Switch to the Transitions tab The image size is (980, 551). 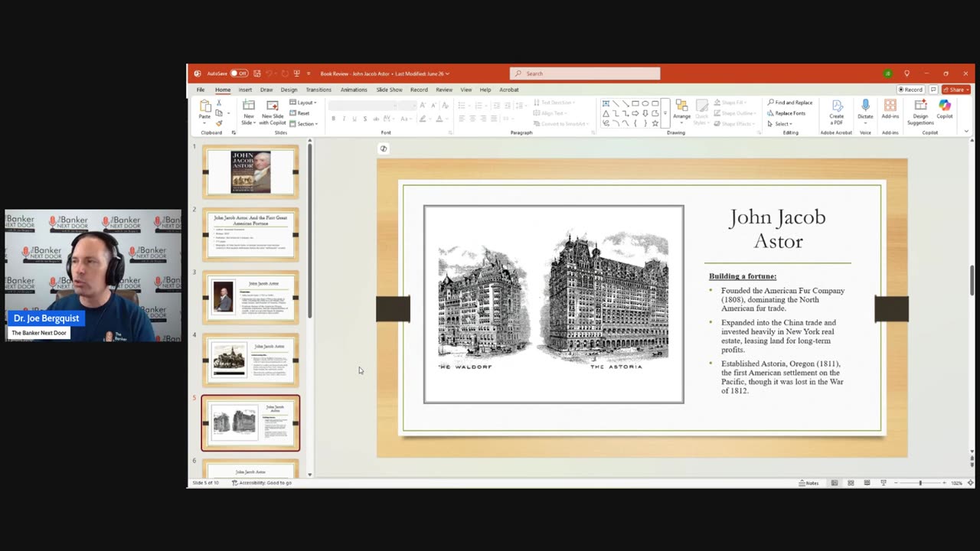coord(318,90)
